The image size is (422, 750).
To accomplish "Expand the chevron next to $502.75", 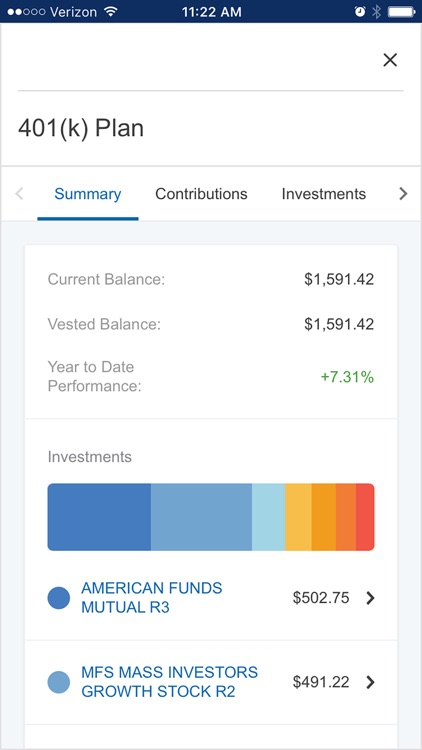I will (370, 598).
